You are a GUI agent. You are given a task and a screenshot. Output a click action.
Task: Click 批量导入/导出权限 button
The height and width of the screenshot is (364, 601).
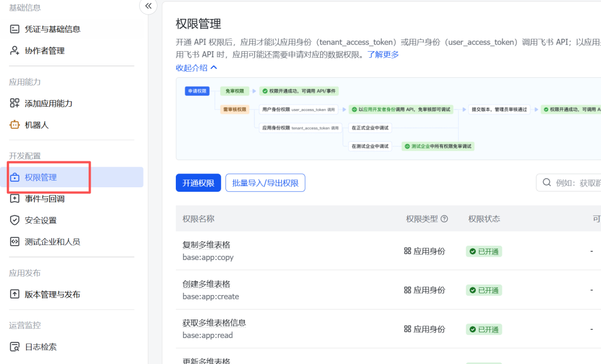[265, 183]
